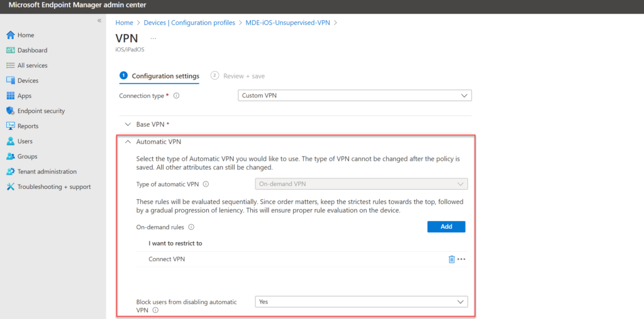Go to the Review + save step
Image resolution: width=644 pixels, height=319 pixels.
tap(238, 76)
